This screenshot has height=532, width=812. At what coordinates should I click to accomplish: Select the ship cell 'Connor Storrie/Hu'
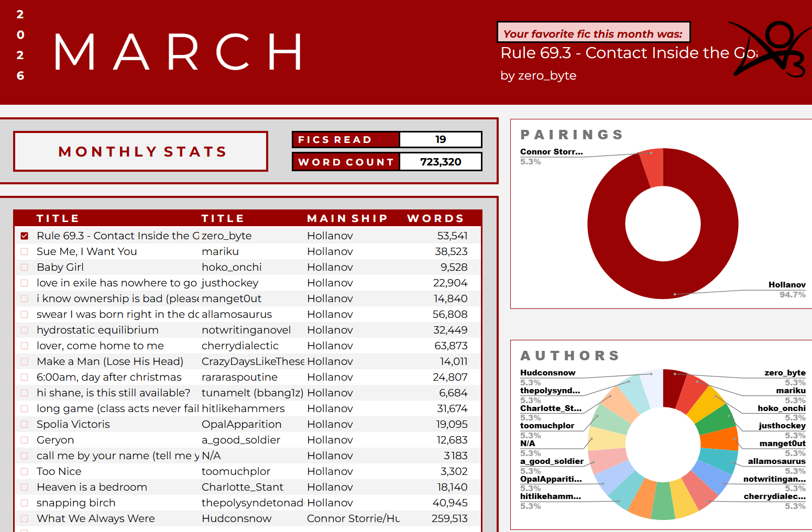pos(353,518)
